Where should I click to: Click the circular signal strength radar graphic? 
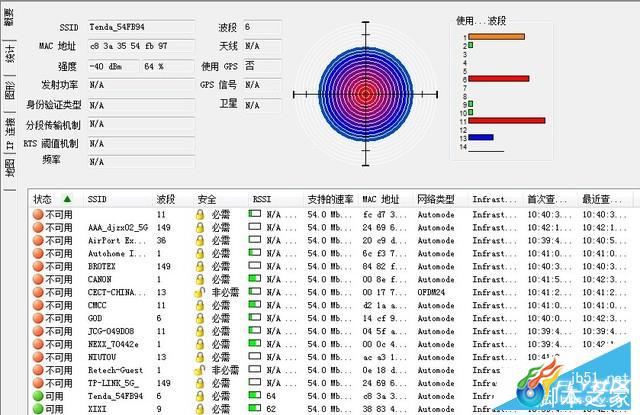click(x=365, y=94)
